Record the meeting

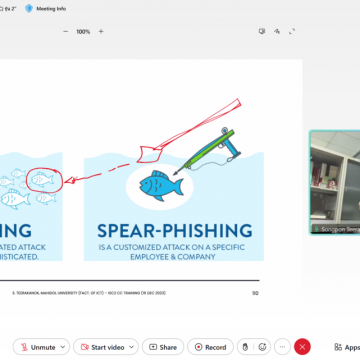click(211, 347)
